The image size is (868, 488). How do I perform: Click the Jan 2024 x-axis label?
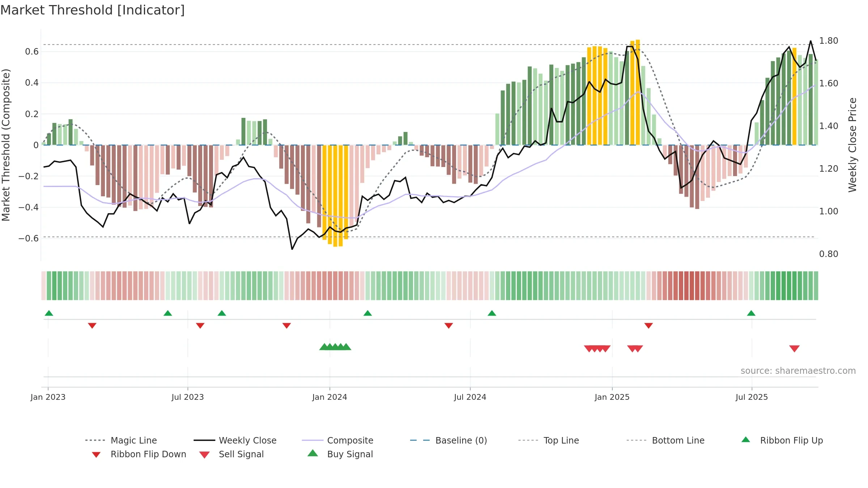[330, 397]
